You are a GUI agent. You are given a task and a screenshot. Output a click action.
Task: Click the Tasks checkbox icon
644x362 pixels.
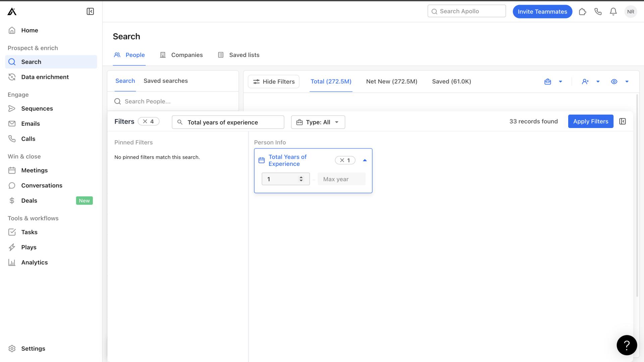12,232
